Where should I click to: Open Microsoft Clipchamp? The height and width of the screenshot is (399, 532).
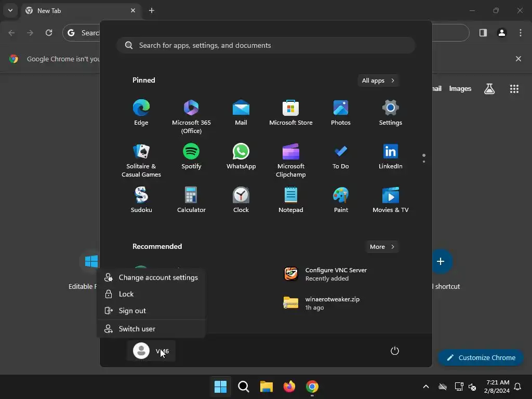point(291,160)
